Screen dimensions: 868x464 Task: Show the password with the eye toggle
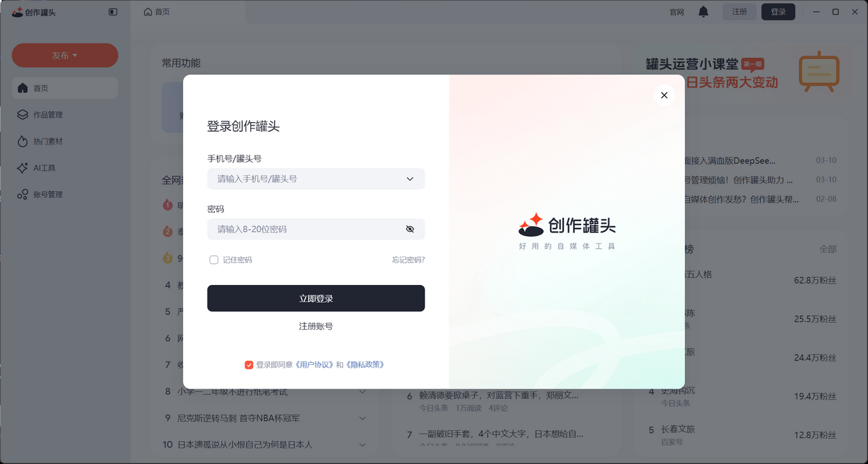[410, 229]
